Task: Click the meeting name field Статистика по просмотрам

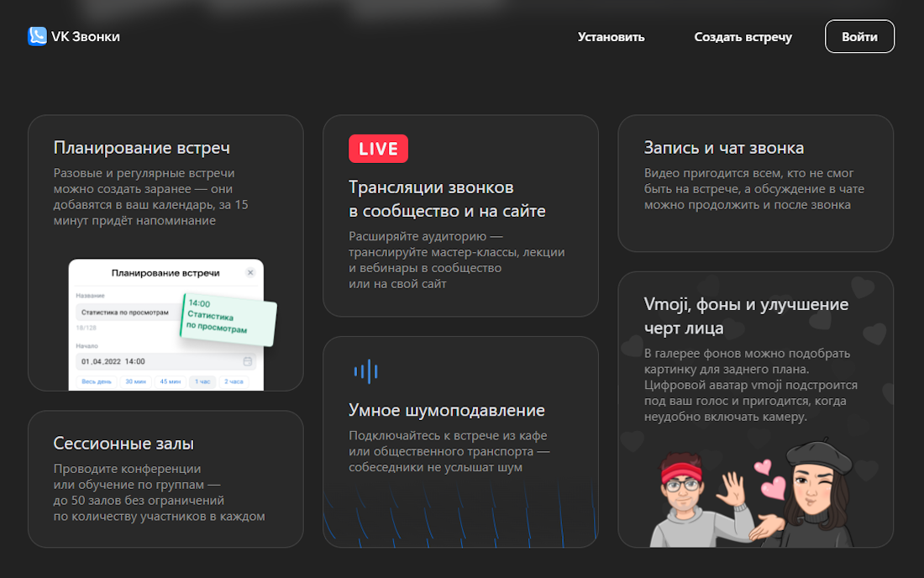Action: click(x=126, y=313)
